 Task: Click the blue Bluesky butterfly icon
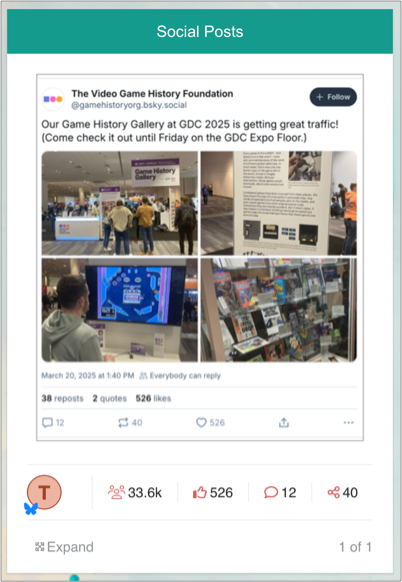(31, 509)
